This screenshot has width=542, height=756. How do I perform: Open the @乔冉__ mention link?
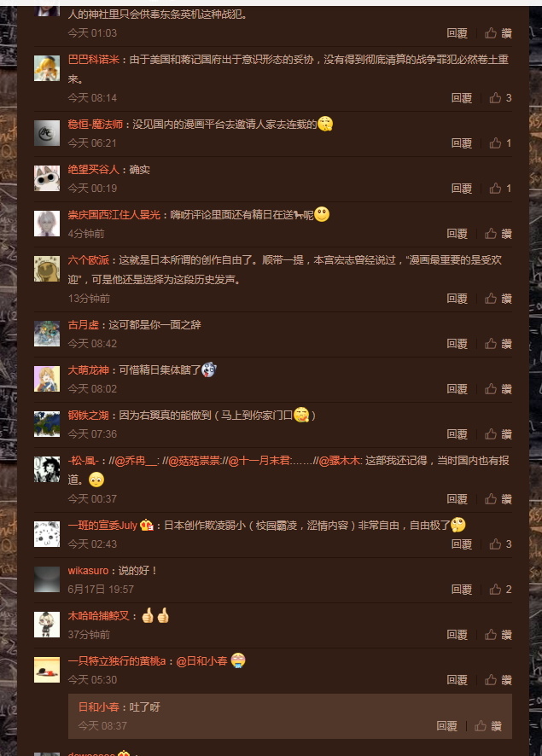[x=132, y=461]
